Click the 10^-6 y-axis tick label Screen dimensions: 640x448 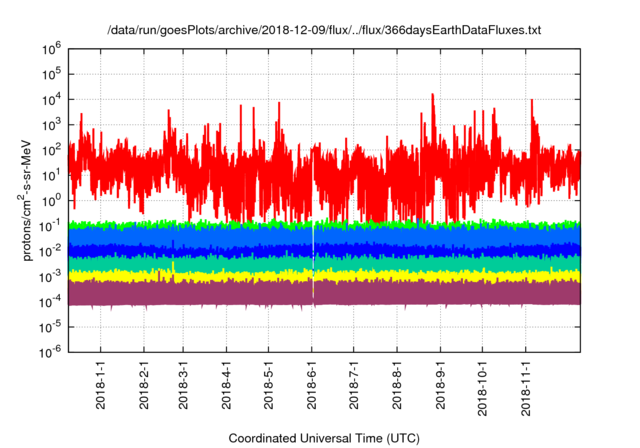50,352
